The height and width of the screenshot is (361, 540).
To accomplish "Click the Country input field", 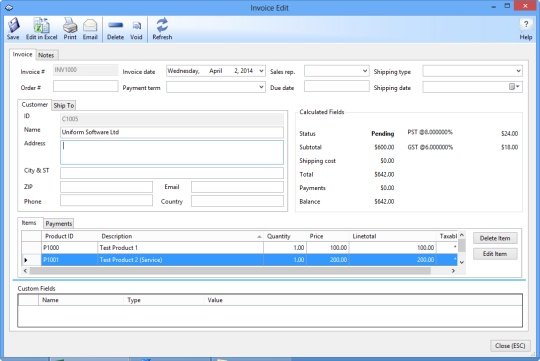I will coord(237,201).
